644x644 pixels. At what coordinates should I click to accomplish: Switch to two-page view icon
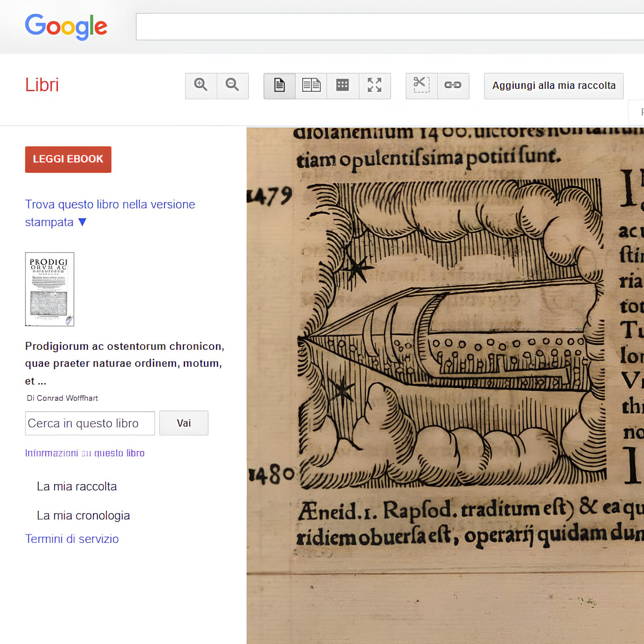pyautogui.click(x=311, y=86)
